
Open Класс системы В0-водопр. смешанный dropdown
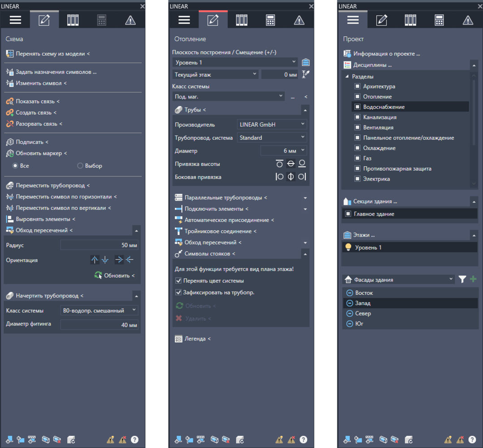pyautogui.click(x=99, y=310)
